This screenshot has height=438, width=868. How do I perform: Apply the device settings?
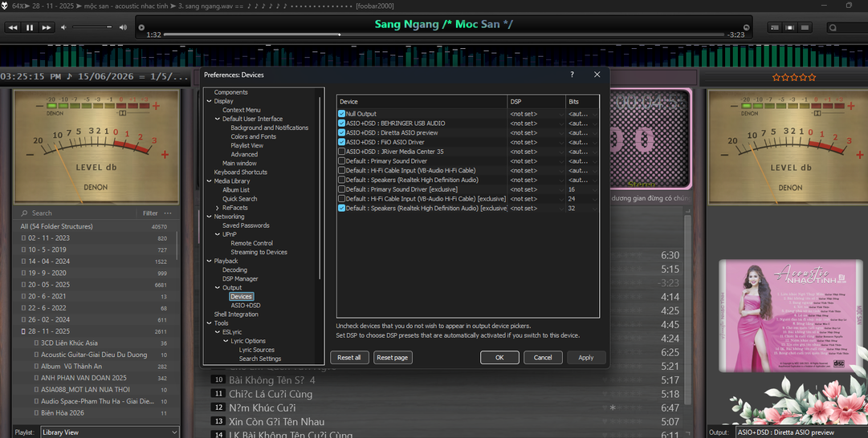pyautogui.click(x=585, y=357)
